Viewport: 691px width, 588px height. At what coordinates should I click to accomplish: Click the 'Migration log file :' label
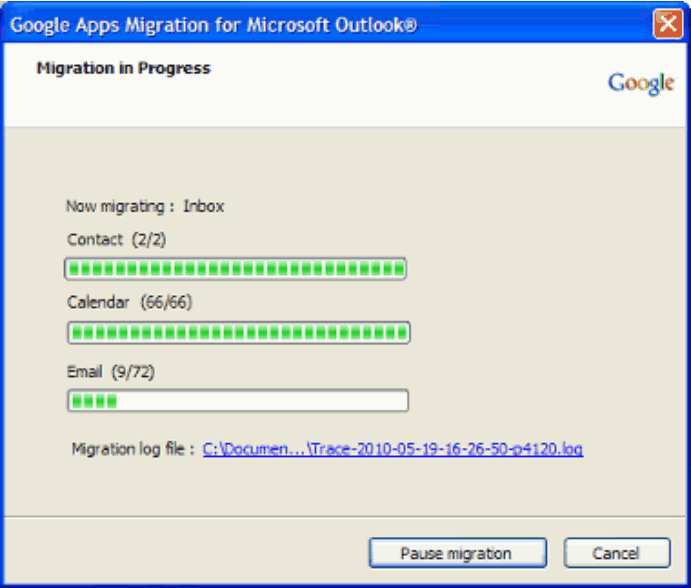133,449
